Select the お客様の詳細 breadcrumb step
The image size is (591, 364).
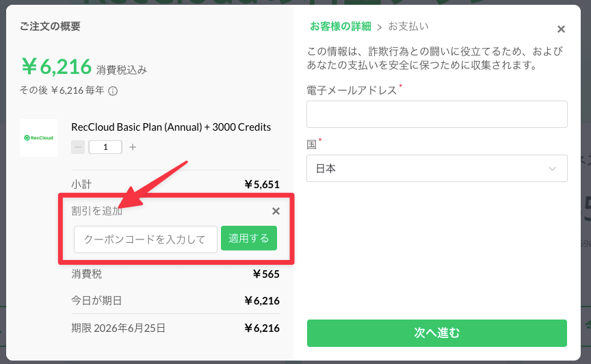click(x=341, y=27)
